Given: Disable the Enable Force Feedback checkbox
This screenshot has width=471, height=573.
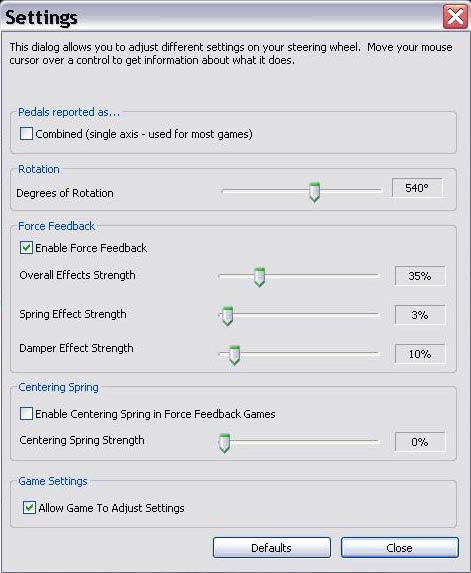Looking at the screenshot, I should point(26,248).
